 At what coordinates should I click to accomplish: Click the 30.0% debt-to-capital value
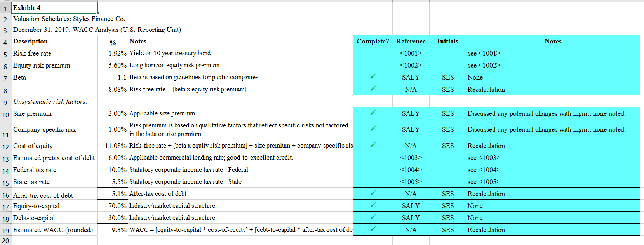tap(113, 218)
